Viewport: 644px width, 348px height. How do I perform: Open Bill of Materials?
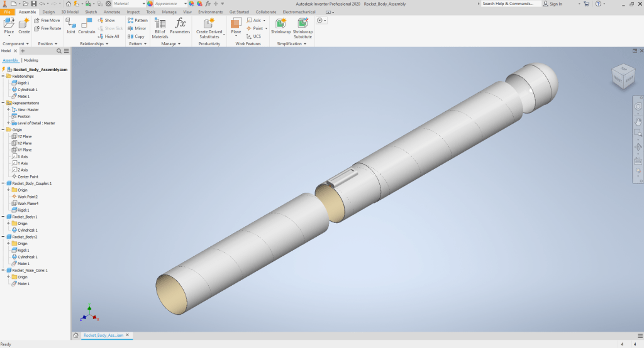pyautogui.click(x=160, y=27)
